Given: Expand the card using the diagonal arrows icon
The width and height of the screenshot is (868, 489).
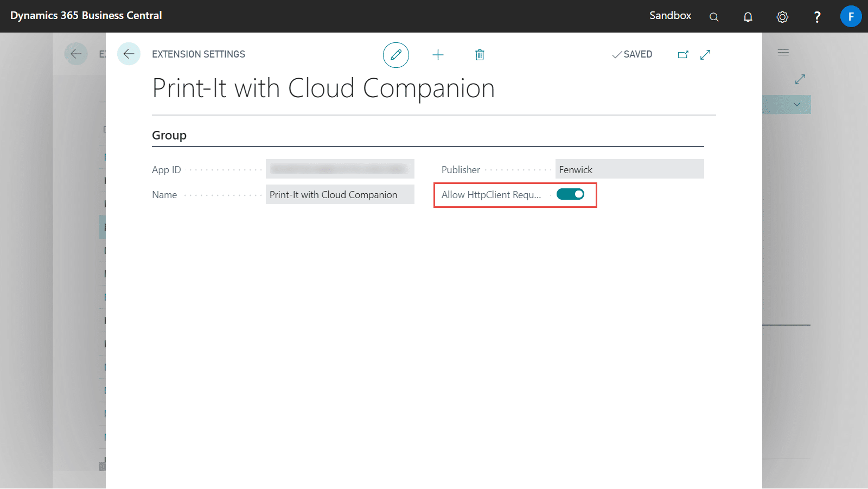Looking at the screenshot, I should coord(705,54).
